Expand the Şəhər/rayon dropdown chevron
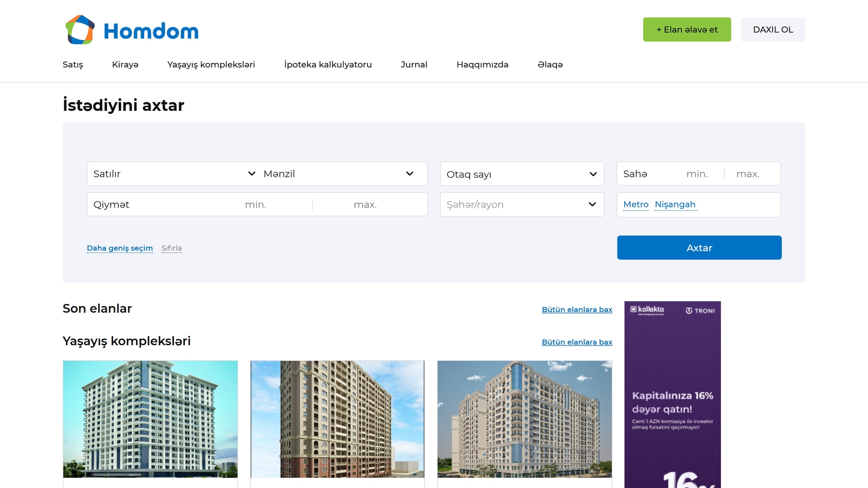 [592, 204]
